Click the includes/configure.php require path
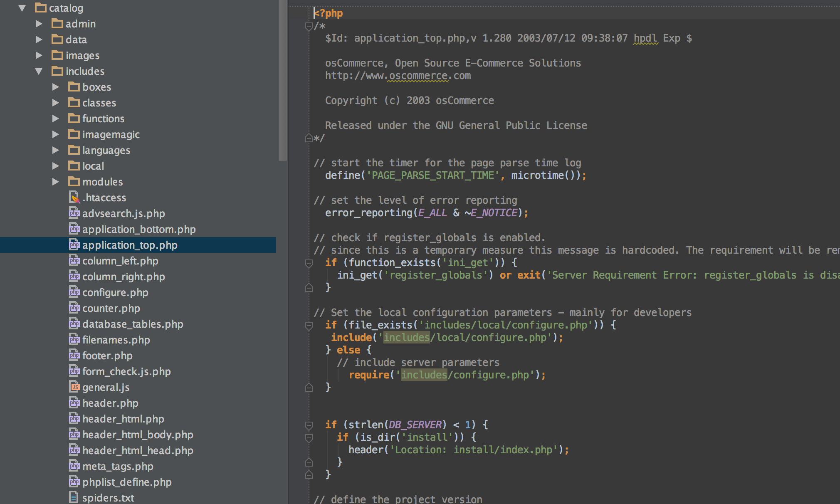This screenshot has width=840, height=504. pyautogui.click(x=464, y=375)
